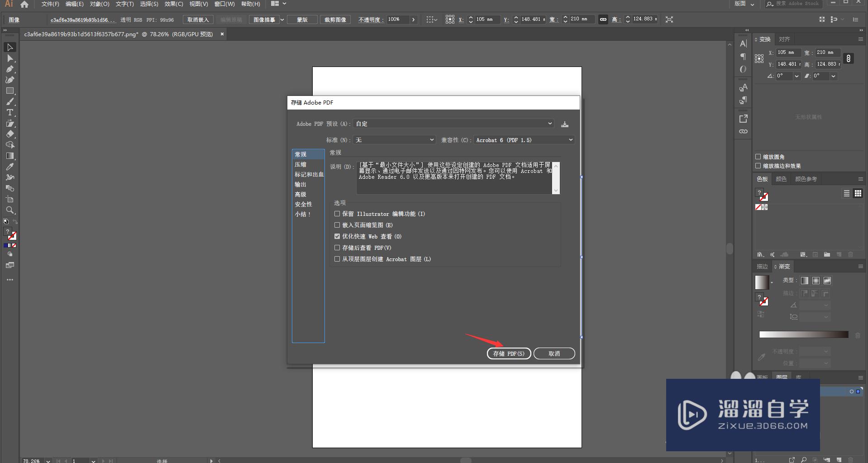Image resolution: width=868 pixels, height=463 pixels.
Task: Click the Home icon in the top bar
Action: (x=24, y=4)
